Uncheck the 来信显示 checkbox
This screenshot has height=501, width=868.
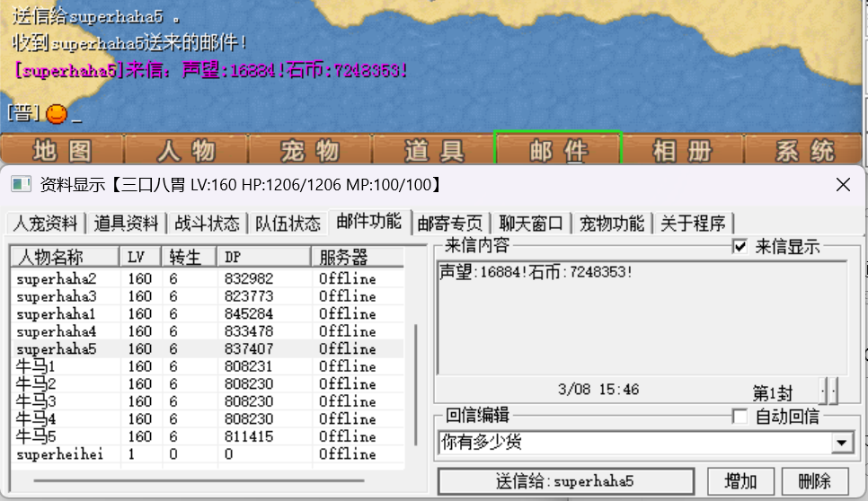point(740,247)
